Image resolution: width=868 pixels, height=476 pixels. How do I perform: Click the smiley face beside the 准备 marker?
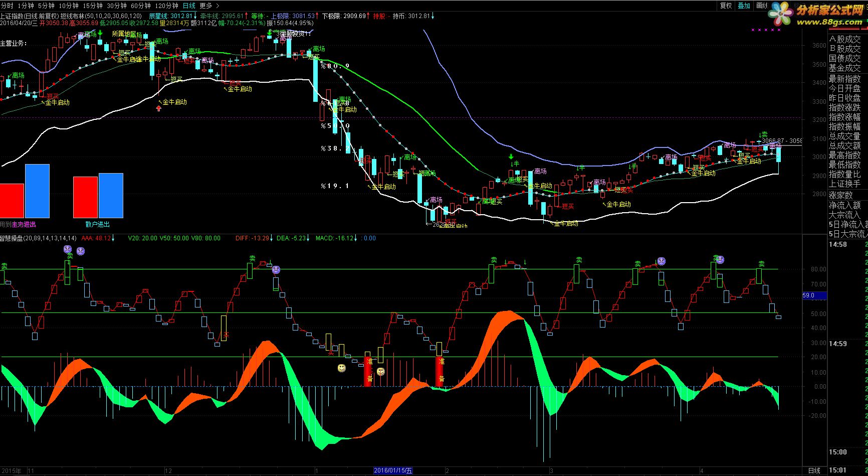point(381,371)
